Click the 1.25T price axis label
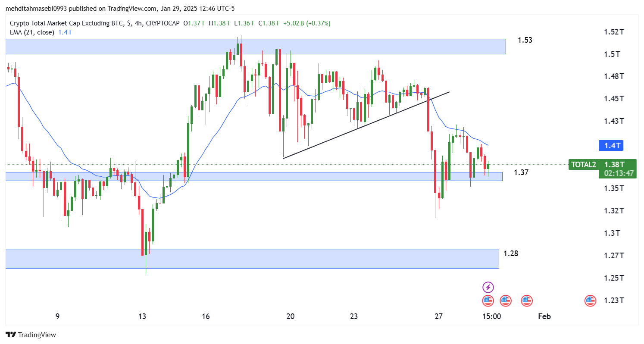The image size is (644, 344). (x=614, y=278)
